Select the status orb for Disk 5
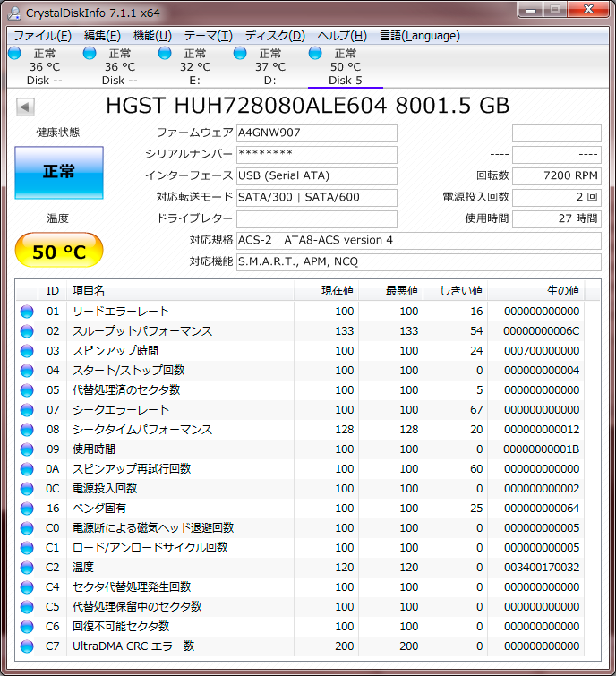 (x=315, y=54)
